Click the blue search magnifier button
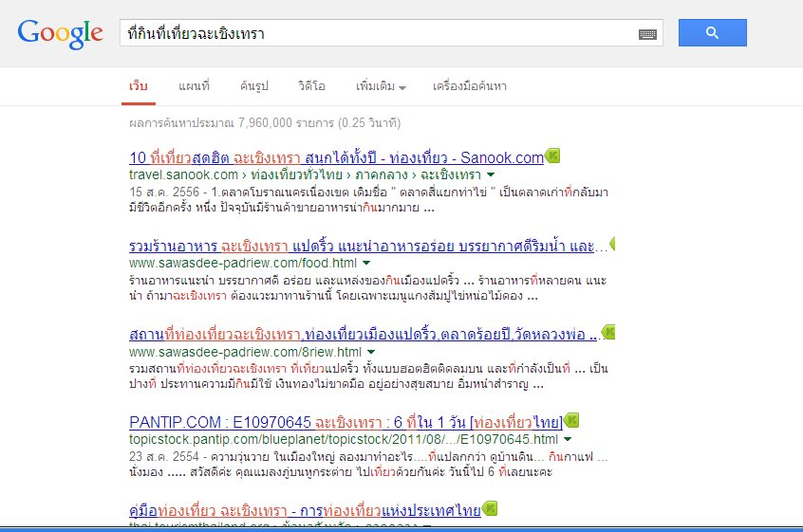803x532 pixels. tap(713, 33)
